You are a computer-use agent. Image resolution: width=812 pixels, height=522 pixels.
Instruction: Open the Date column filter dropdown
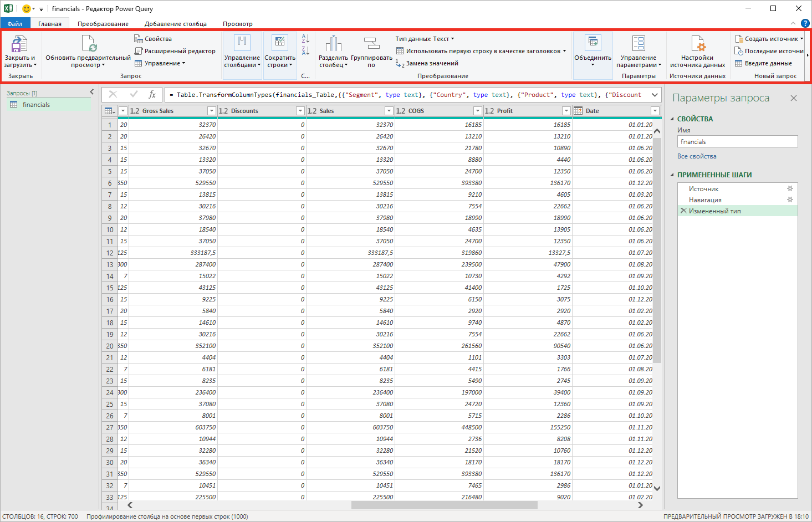(x=655, y=111)
